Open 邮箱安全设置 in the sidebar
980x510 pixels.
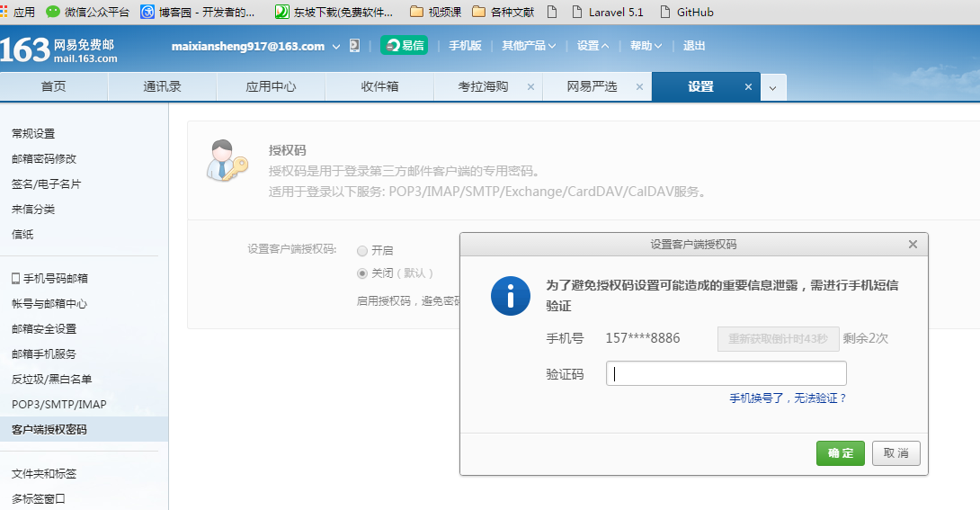tap(44, 329)
